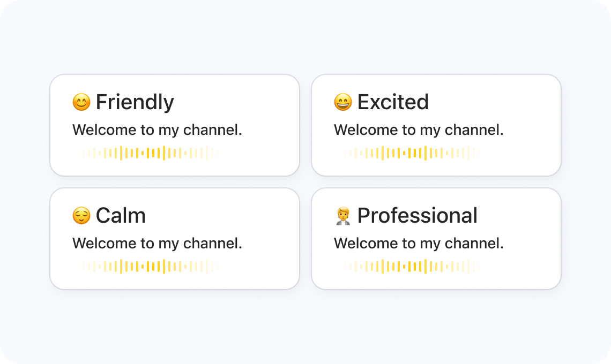Click the grinning emoji beside Excited

(x=343, y=102)
